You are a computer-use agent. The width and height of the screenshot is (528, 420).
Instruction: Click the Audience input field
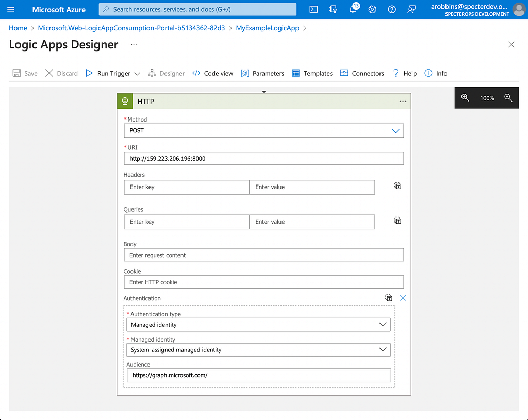[259, 375]
